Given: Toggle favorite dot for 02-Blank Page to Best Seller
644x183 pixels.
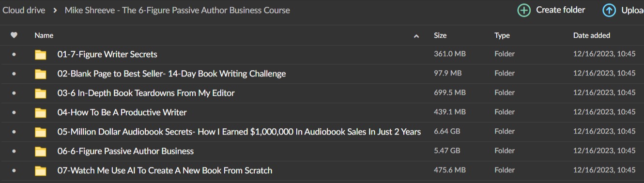Looking at the screenshot, I should coord(14,74).
